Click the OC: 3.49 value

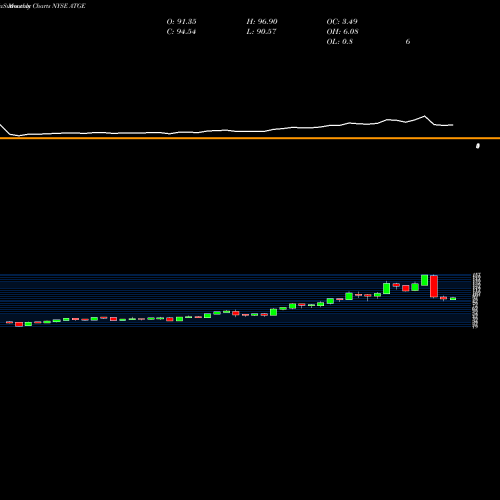coord(342,22)
